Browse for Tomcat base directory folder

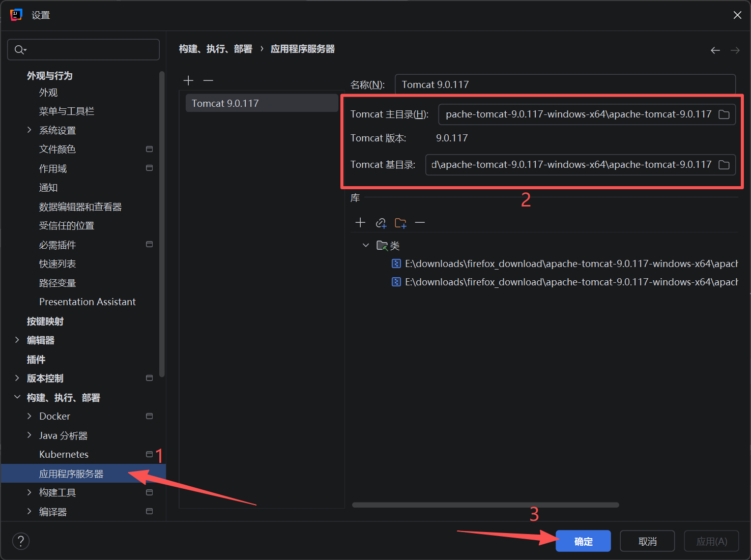coord(724,165)
